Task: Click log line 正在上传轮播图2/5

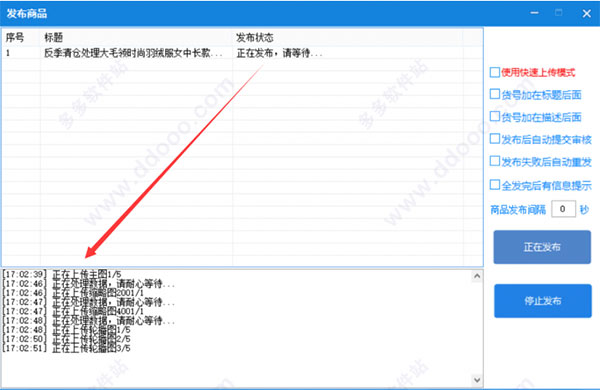Action: coord(67,339)
